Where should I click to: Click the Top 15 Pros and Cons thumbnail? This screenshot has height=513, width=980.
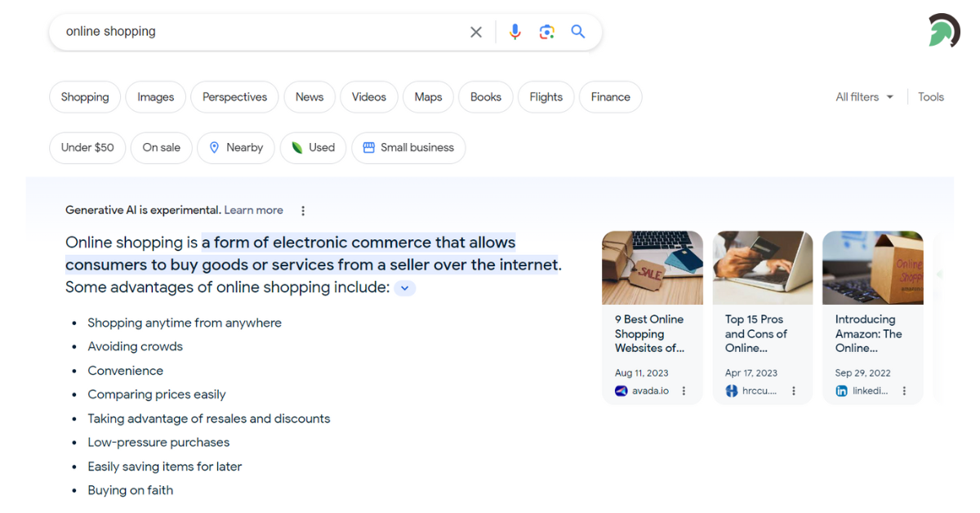(762, 268)
